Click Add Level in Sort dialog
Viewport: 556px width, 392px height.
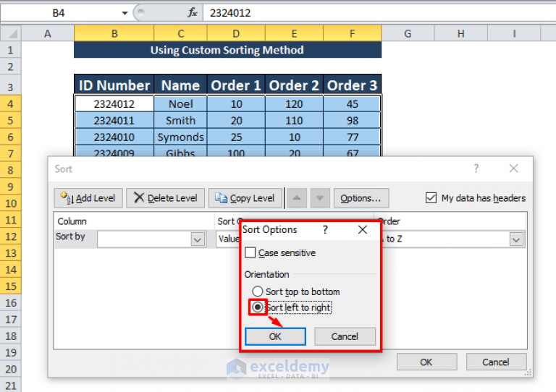click(88, 198)
